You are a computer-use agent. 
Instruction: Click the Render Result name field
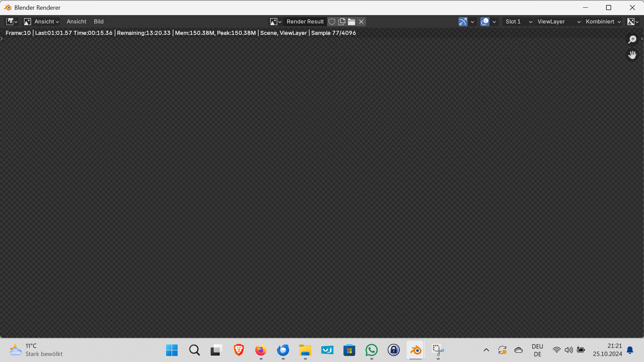pos(305,21)
